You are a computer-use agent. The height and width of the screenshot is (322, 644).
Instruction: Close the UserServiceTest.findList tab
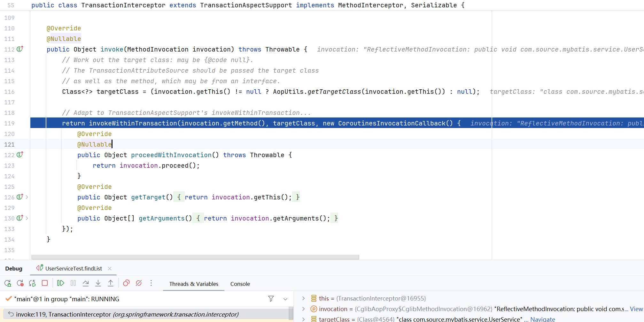(x=110, y=269)
